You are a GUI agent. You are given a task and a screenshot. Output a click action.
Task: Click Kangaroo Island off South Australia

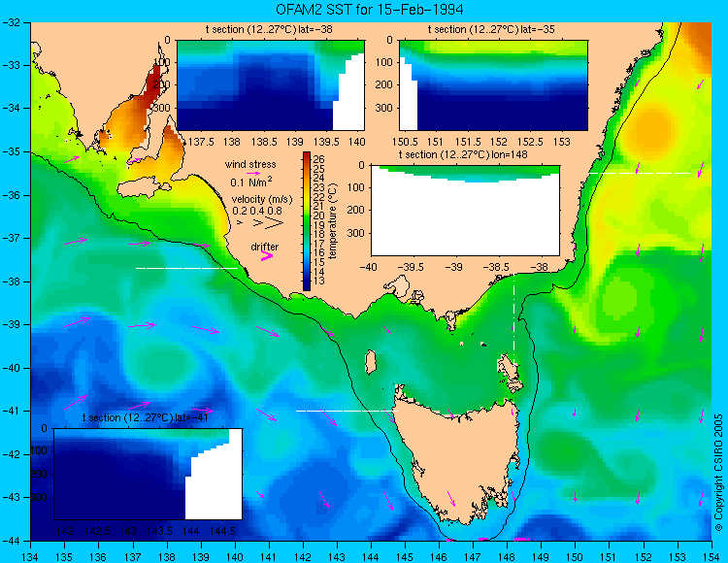(x=143, y=188)
